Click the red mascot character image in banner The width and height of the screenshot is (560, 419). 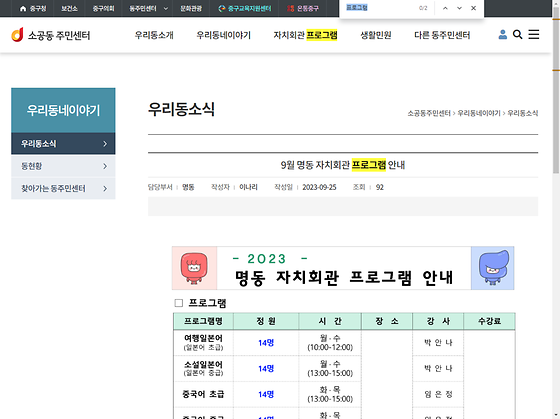194,268
